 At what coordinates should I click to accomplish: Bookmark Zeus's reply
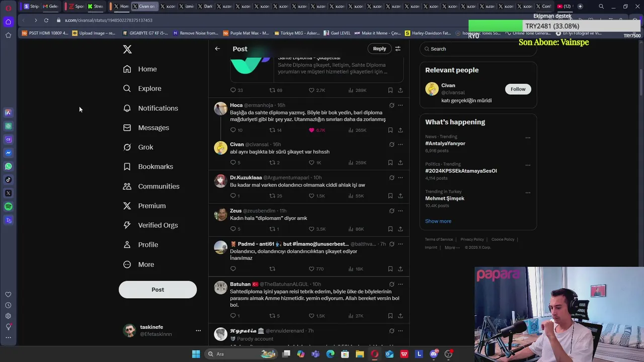coord(390,229)
